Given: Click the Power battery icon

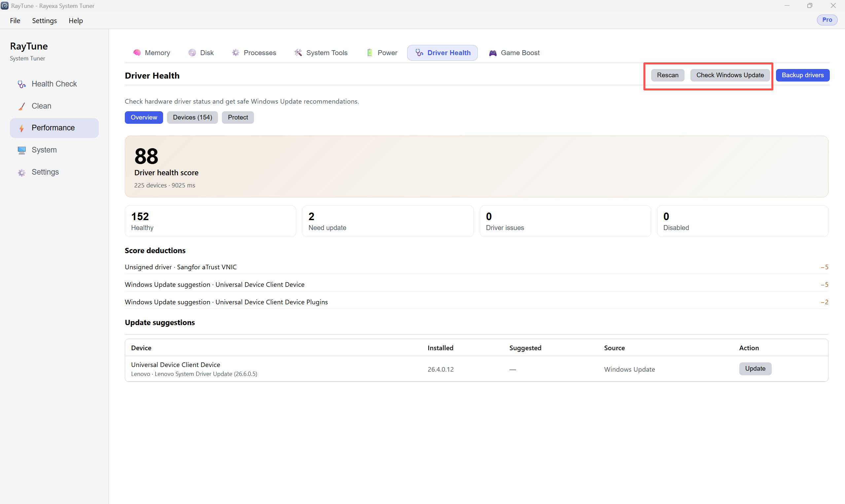Looking at the screenshot, I should pyautogui.click(x=370, y=52).
